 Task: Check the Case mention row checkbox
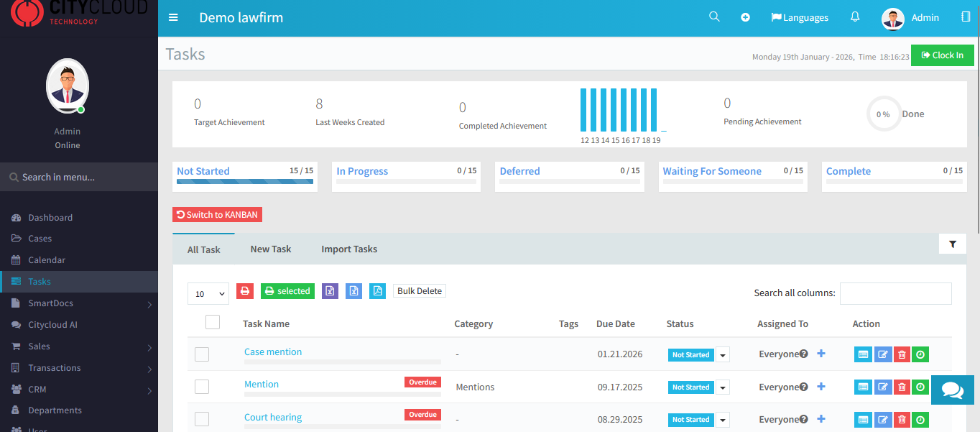coord(202,354)
